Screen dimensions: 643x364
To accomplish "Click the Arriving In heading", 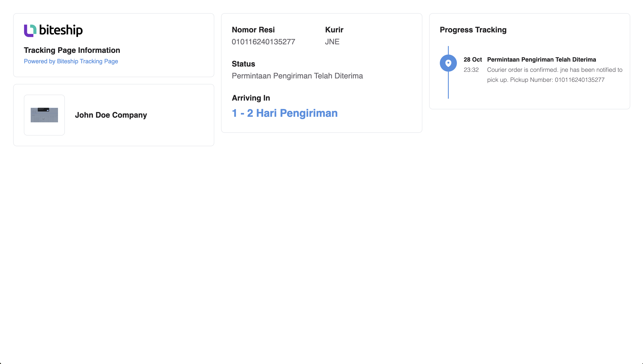I will pos(251,98).
